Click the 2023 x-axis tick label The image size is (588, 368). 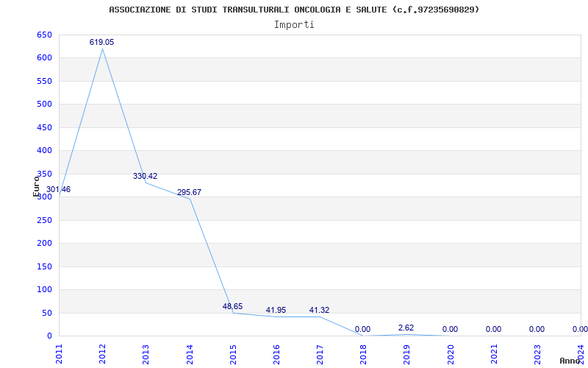point(538,355)
